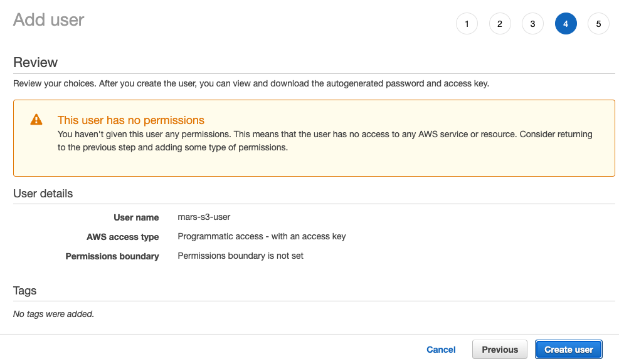Click the Tags section heading
This screenshot has width=619, height=364.
[24, 291]
